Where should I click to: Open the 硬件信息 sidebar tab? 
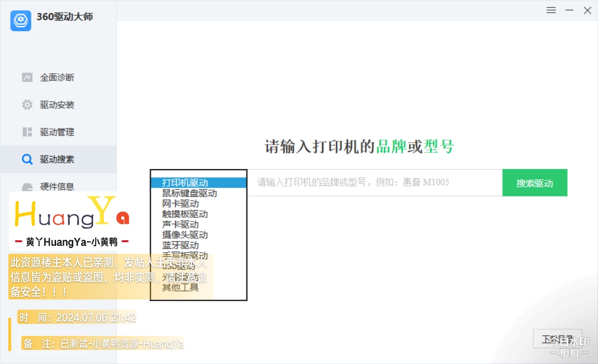click(59, 186)
